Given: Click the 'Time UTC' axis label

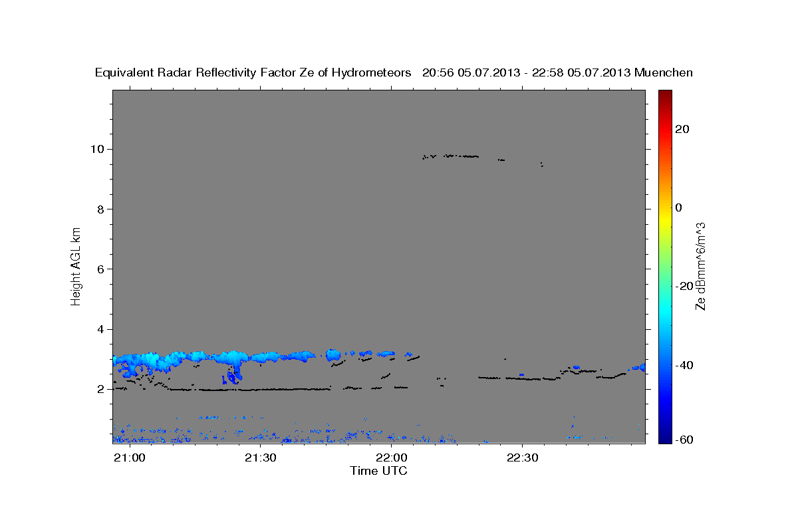Looking at the screenshot, I should [x=378, y=471].
